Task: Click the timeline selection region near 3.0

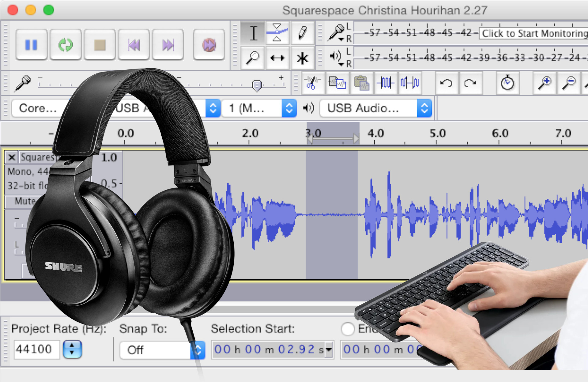Action: click(x=333, y=134)
